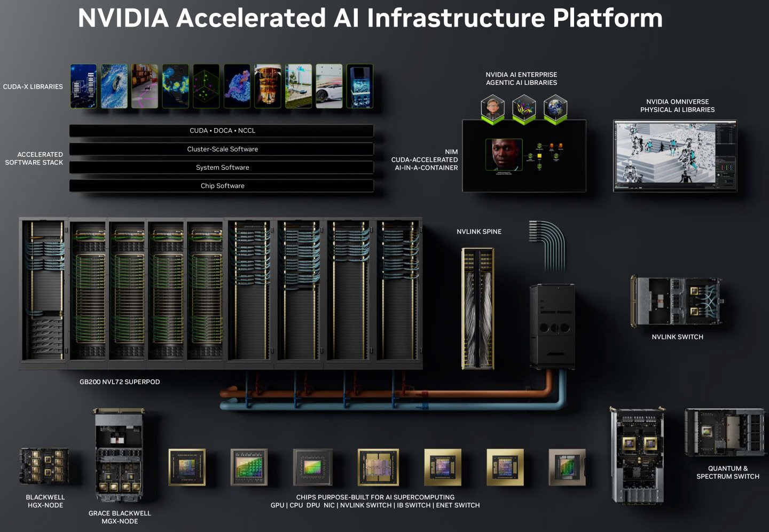Open the satellite island CUDA-X thumbnail
The height and width of the screenshot is (532, 769).
114,86
